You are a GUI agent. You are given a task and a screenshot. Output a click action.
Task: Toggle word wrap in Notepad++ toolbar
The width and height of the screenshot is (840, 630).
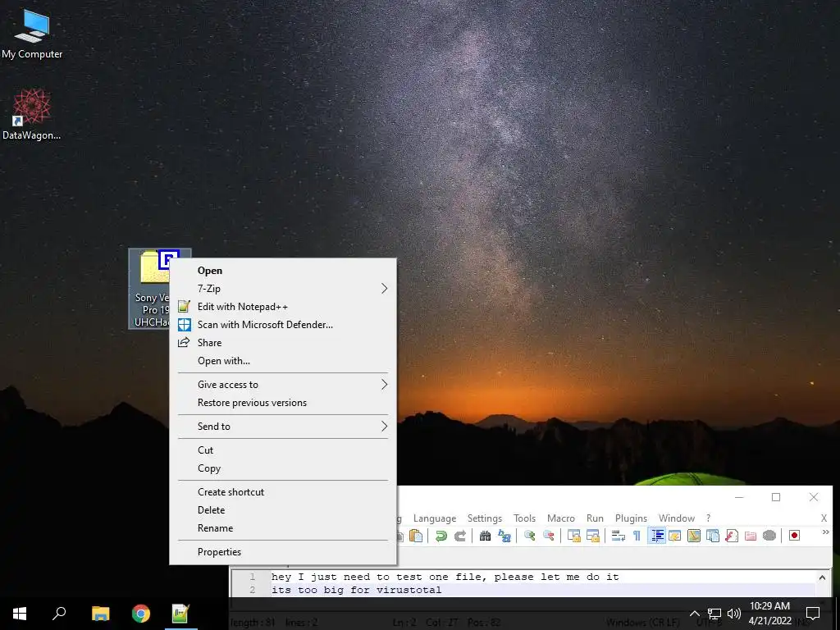click(619, 536)
